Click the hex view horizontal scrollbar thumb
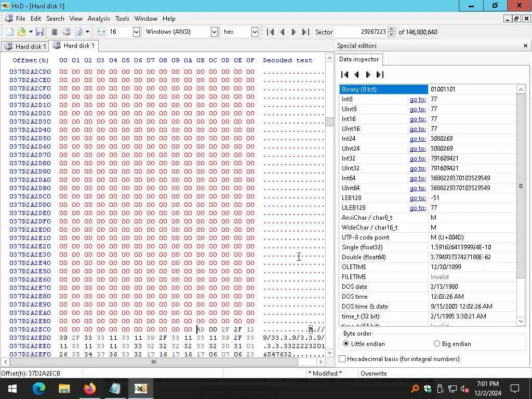This screenshot has height=399, width=532. click(x=154, y=362)
